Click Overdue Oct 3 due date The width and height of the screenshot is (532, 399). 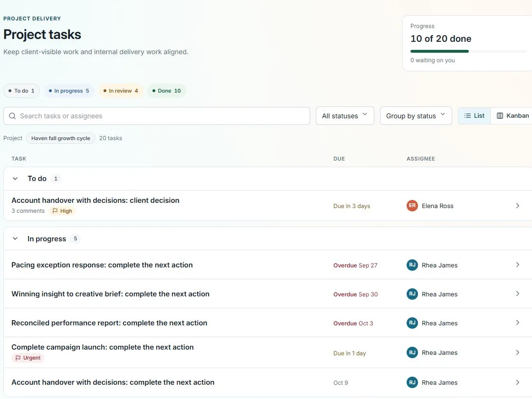pos(353,323)
